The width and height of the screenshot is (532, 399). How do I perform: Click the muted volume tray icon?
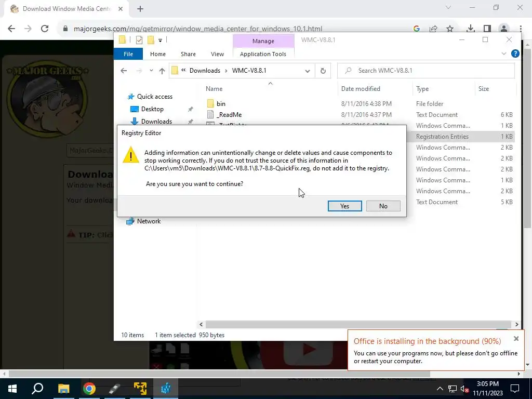464,389
